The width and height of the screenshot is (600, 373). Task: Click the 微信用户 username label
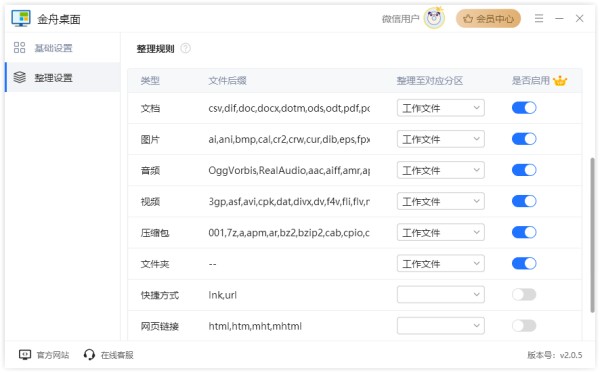coord(400,19)
